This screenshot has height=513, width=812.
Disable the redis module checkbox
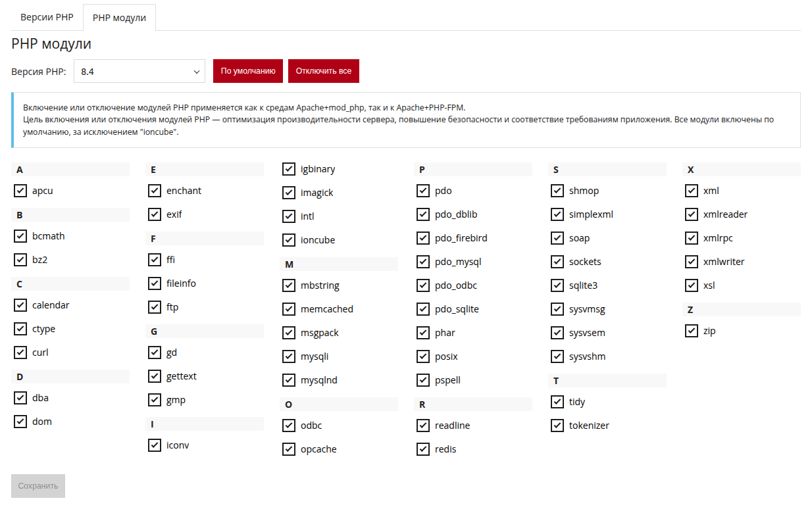point(423,449)
